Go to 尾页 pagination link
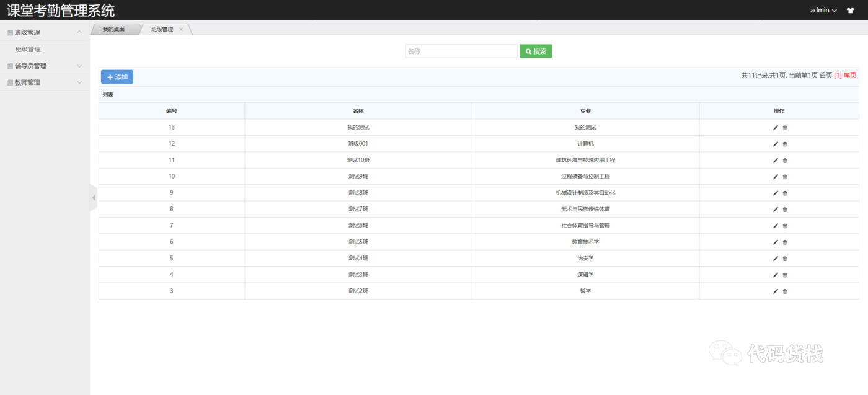 (x=850, y=75)
